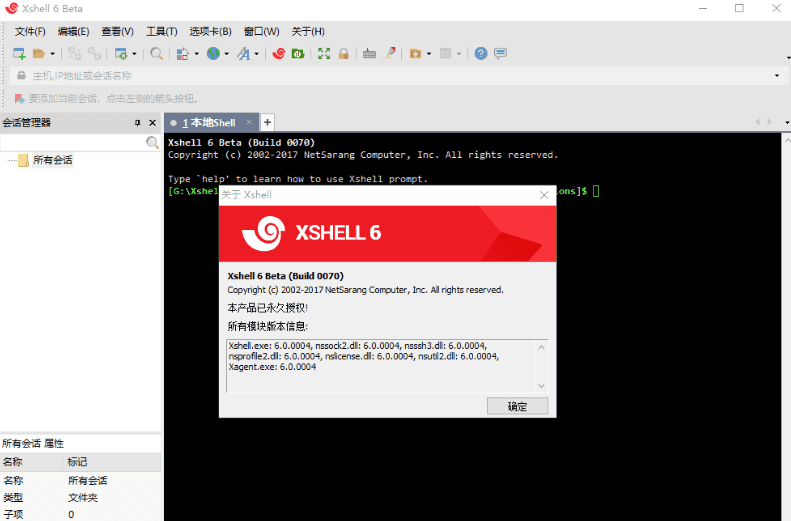Open the font selection icon
Screen dimensions: 791x521
(x=244, y=53)
